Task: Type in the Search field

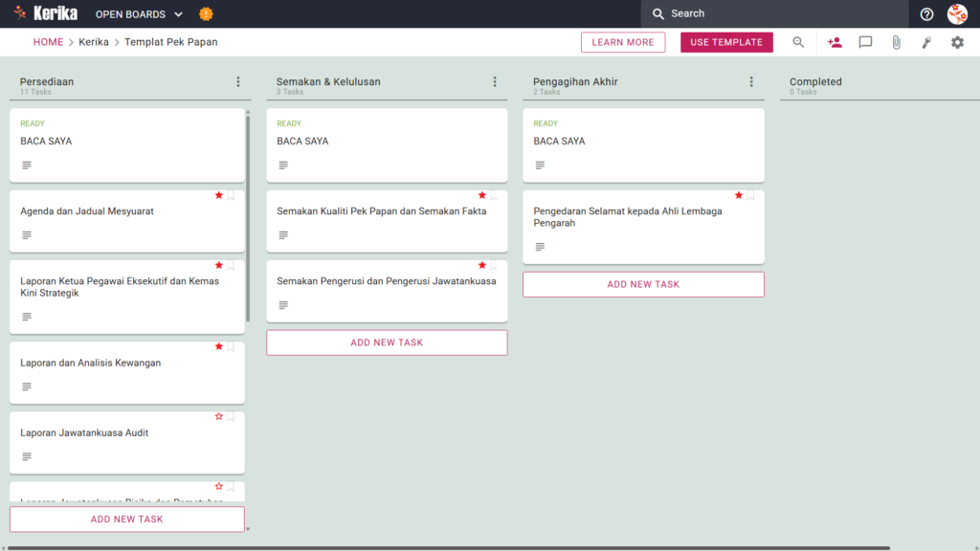Action: pyautogui.click(x=775, y=13)
